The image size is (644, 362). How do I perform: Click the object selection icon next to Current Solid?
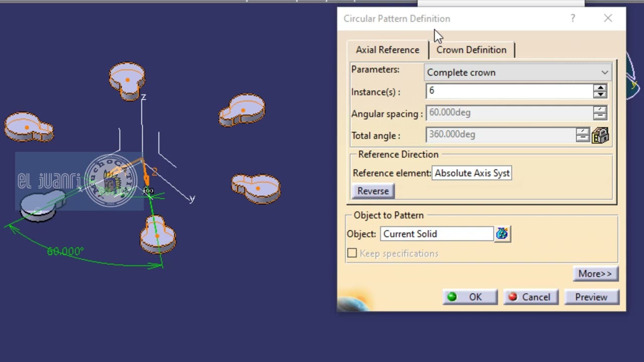502,234
